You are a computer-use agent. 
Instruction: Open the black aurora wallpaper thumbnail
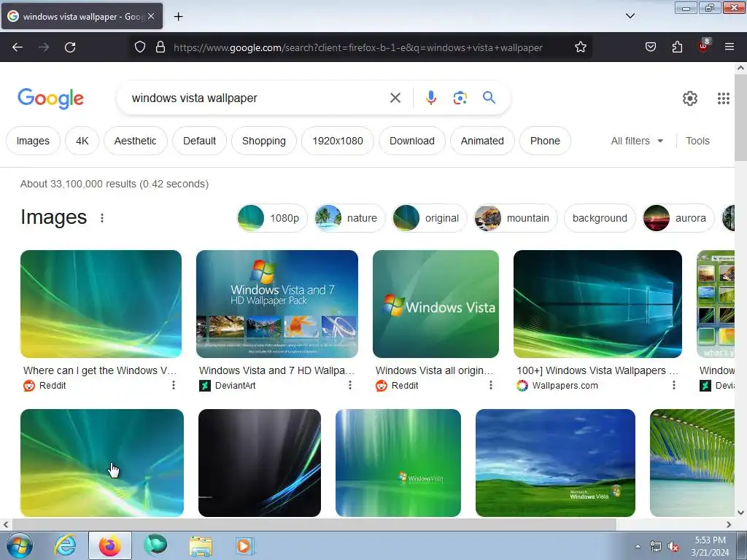click(x=260, y=463)
